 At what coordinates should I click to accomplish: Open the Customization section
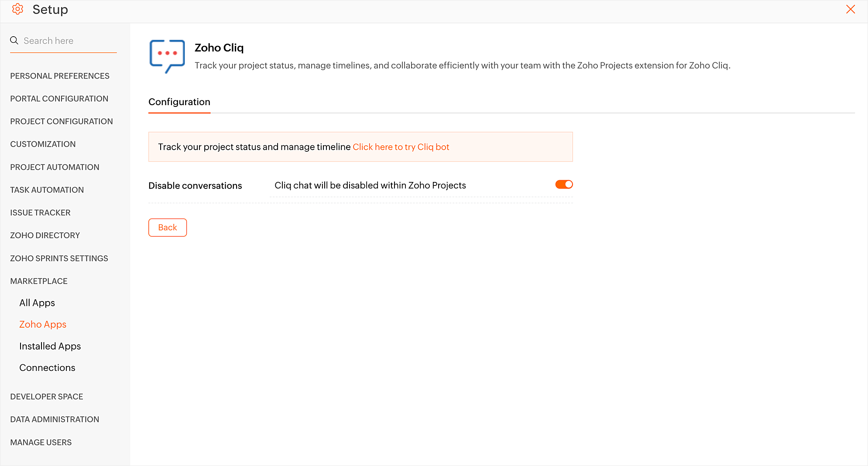point(43,144)
